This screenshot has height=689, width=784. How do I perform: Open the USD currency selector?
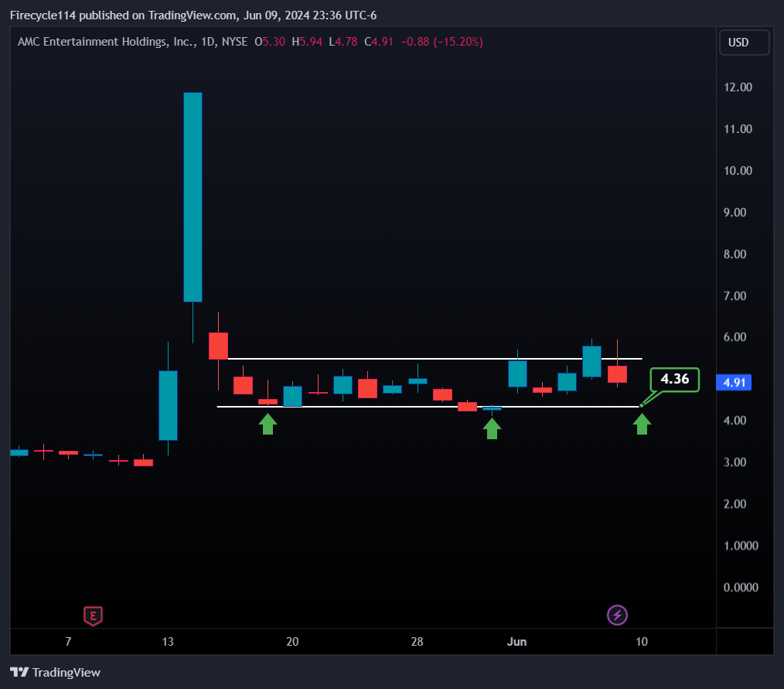(x=744, y=43)
